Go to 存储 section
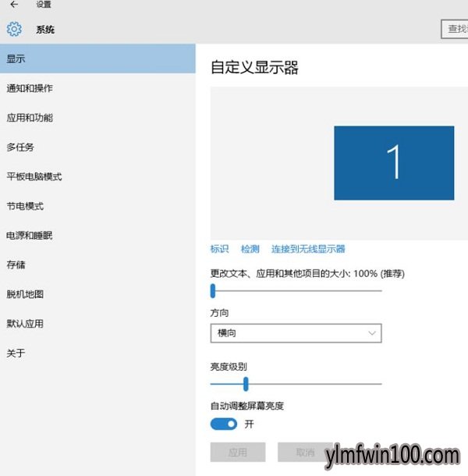468x476 pixels. [97, 265]
